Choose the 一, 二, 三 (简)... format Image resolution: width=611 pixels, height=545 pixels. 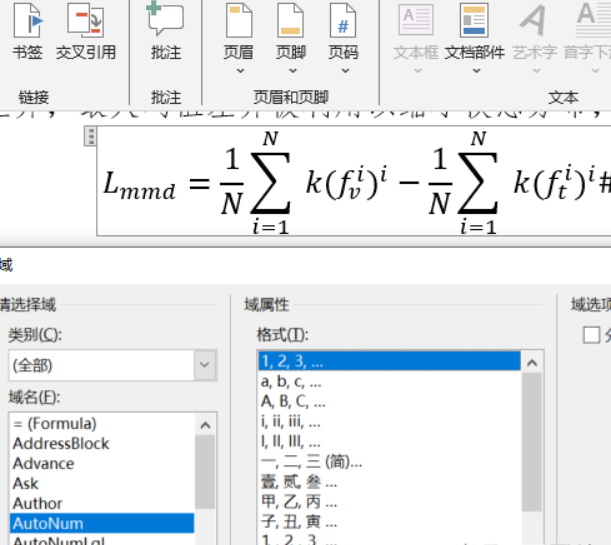[389, 462]
